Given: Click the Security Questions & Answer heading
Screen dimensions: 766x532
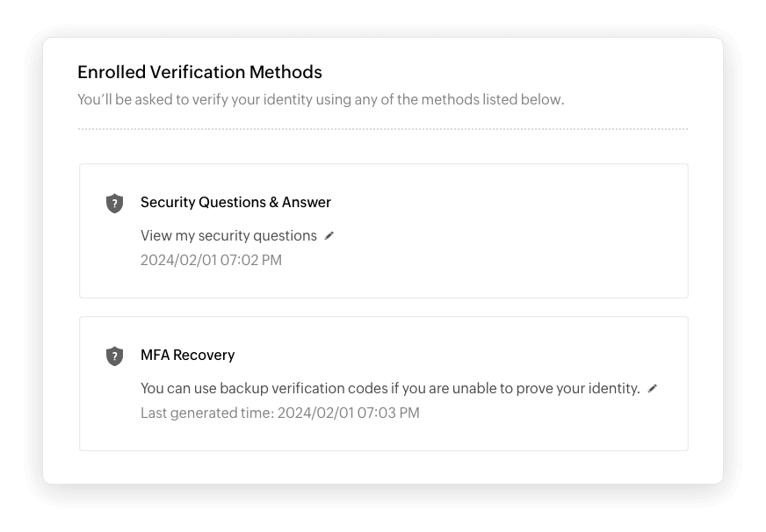Looking at the screenshot, I should 235,202.
